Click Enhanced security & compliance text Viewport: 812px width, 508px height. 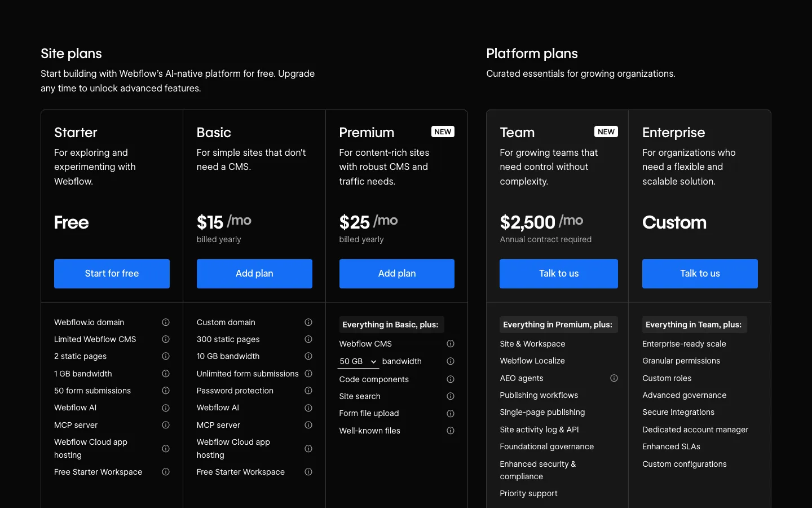tap(538, 470)
